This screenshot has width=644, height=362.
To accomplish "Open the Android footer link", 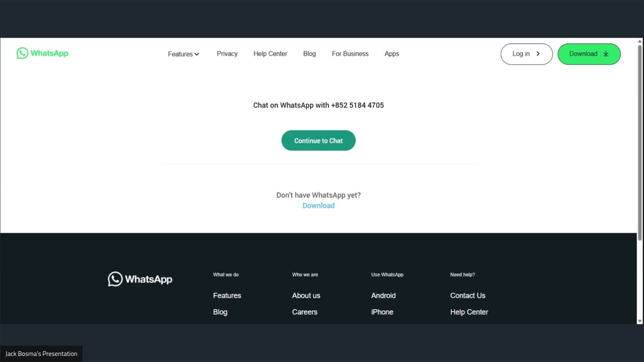I will [x=383, y=296].
